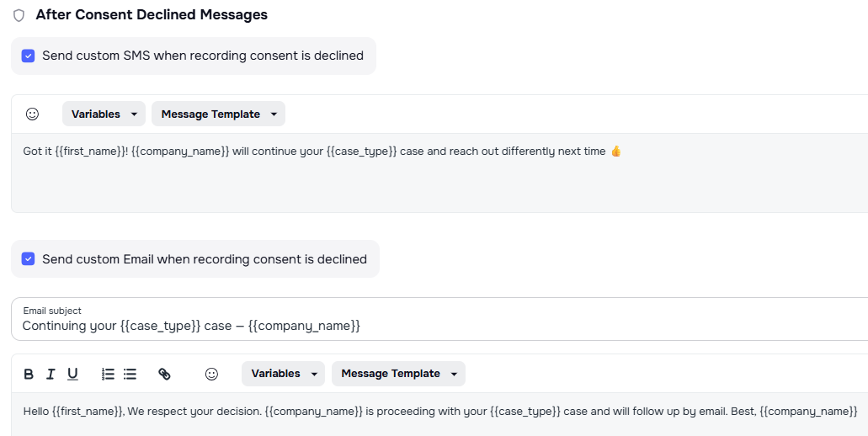Click into the Email subject field
Screen dimensions: 868x436
pos(421,325)
